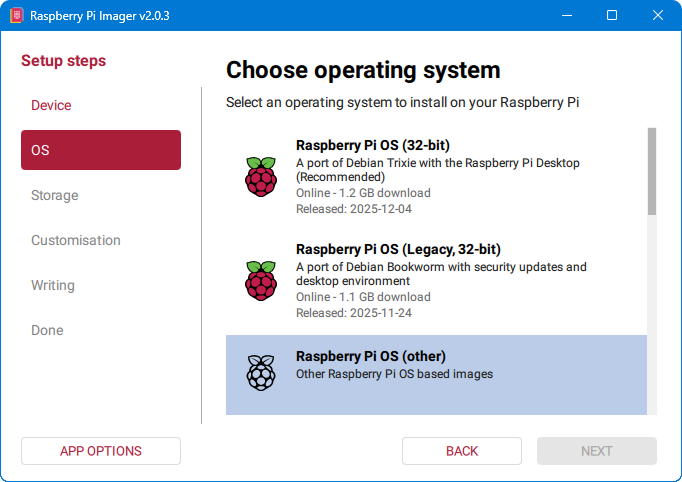Screen dimensions: 682x482
Task: Select the highlighted OS step in the sidebar
Action: 100,150
